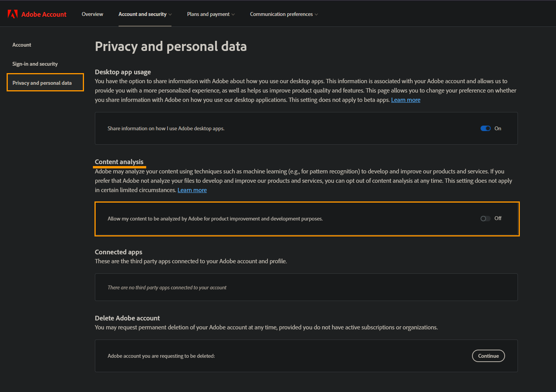Go to the Overview tab
This screenshot has width=556, height=392.
tap(93, 14)
